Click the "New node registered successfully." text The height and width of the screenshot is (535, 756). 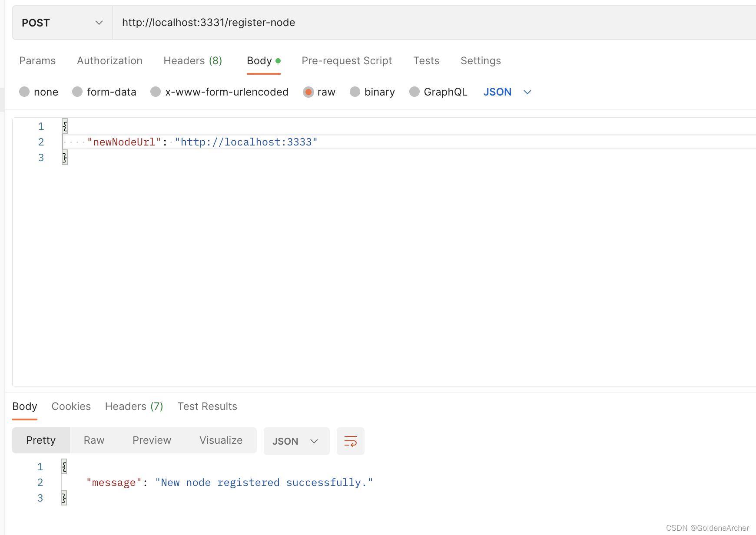point(264,482)
